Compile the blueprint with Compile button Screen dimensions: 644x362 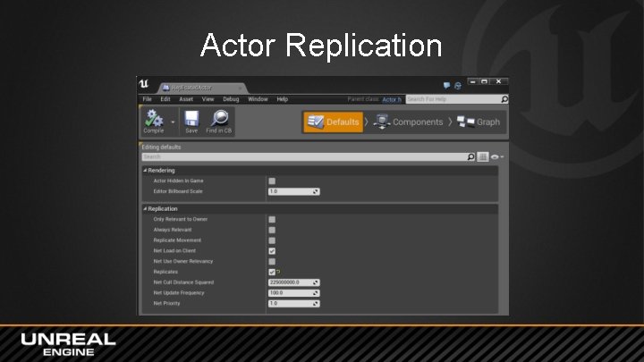pos(154,122)
